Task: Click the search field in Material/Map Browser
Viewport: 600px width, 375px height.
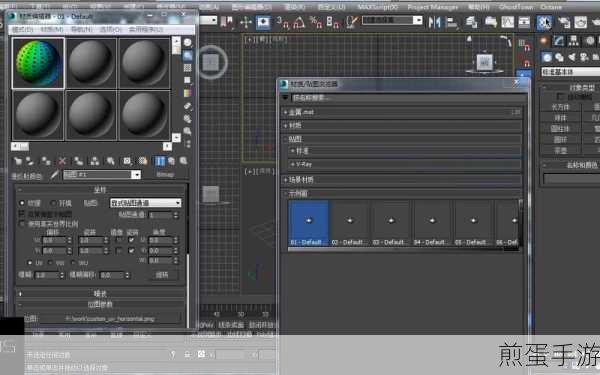Action: [408, 98]
